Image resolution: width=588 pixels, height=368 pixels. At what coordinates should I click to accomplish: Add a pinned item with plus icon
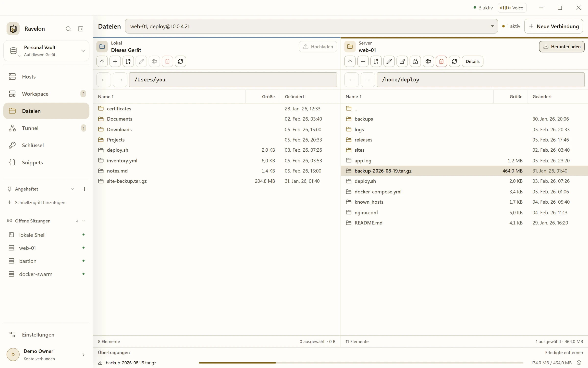[85, 189]
